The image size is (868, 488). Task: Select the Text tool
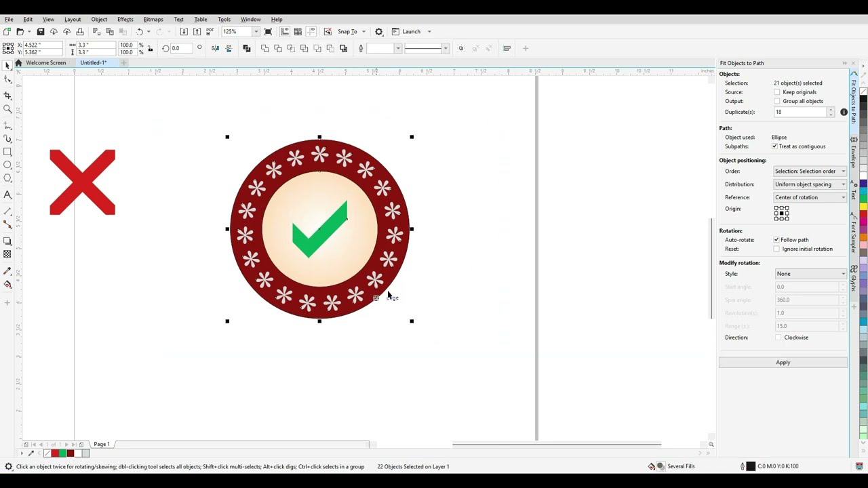coord(7,195)
